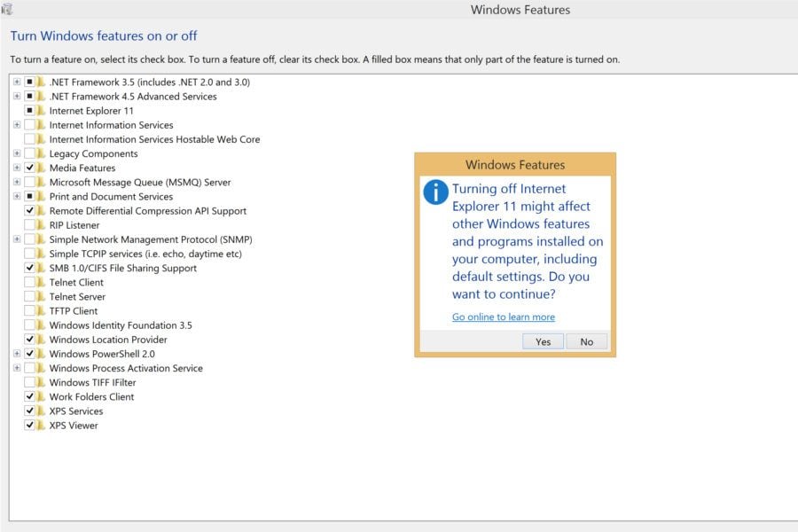Enable the Microsoft Message Queue Server checkbox

coord(29,182)
